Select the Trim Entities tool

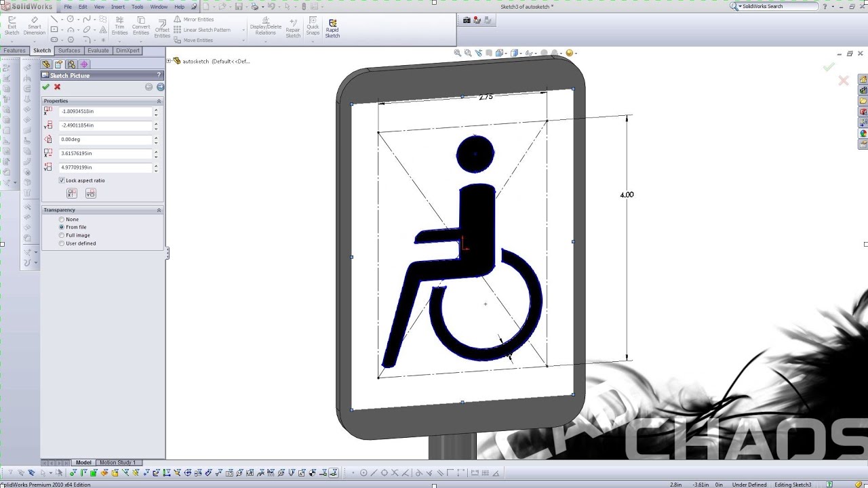[x=119, y=25]
